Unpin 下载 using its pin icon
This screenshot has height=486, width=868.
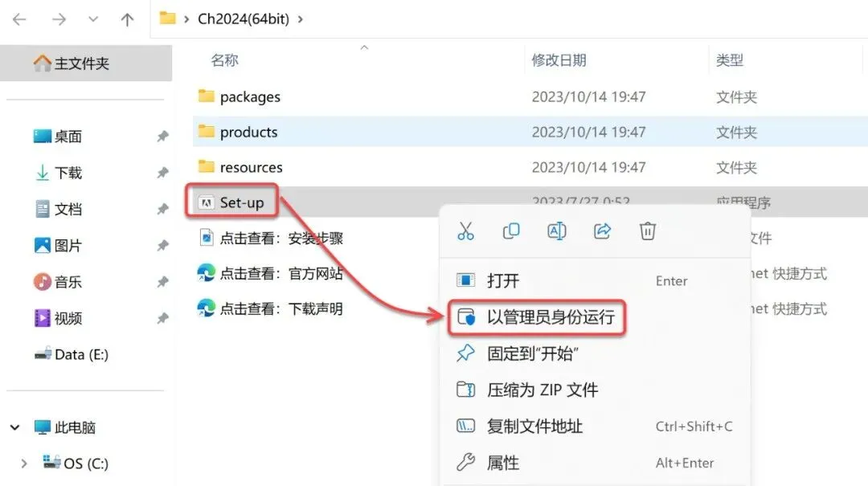tap(162, 172)
